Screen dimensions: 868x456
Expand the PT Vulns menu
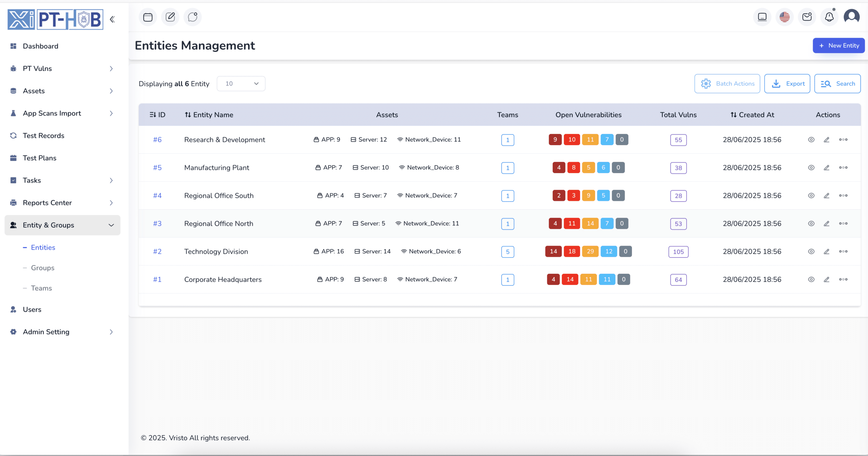(x=62, y=69)
